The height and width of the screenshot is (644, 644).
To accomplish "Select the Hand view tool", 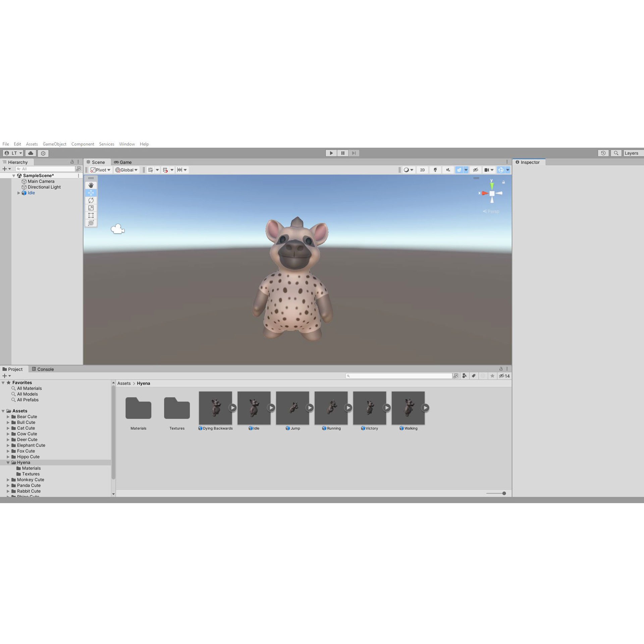I will tap(91, 185).
